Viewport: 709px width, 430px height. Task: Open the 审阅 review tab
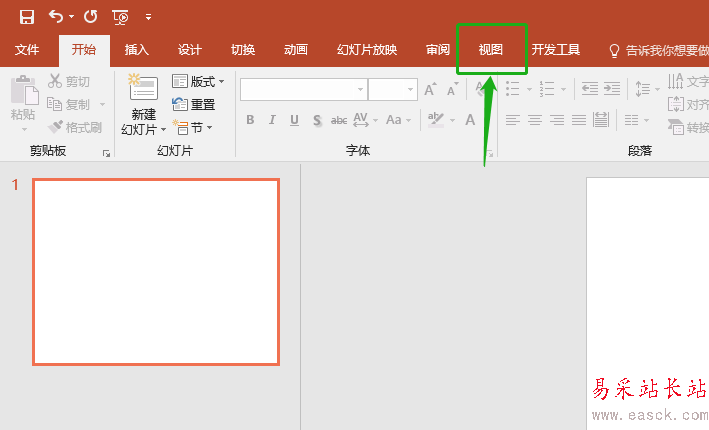438,50
